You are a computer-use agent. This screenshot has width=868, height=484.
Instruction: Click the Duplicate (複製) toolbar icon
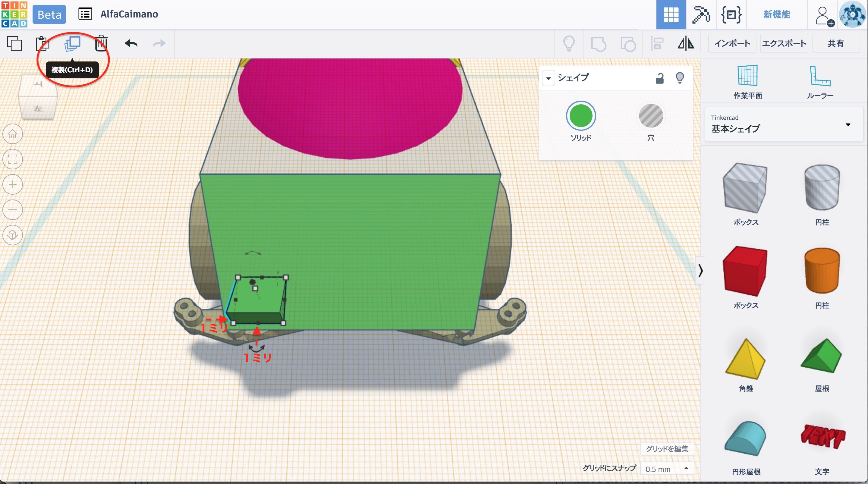click(x=72, y=43)
